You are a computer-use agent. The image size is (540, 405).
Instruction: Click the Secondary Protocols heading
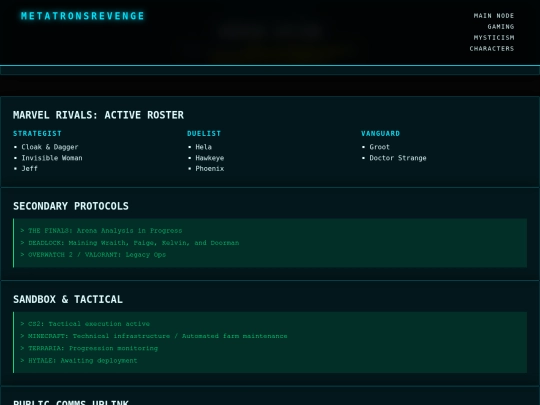pos(71,206)
